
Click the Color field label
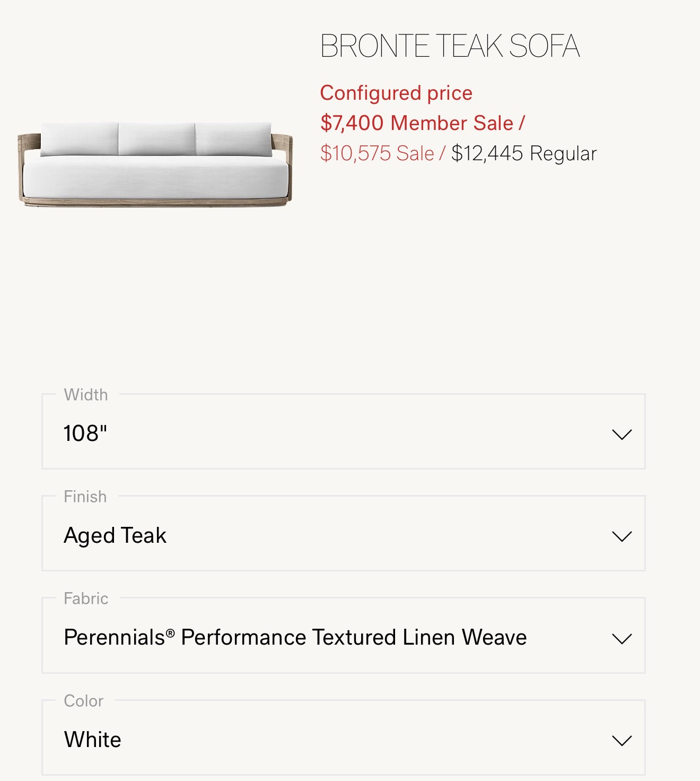(84, 701)
